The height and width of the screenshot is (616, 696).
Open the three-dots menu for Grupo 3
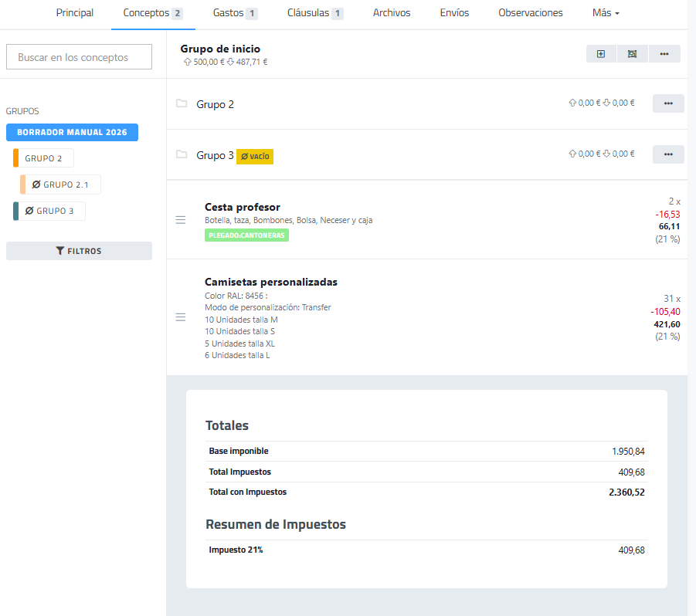pos(668,154)
